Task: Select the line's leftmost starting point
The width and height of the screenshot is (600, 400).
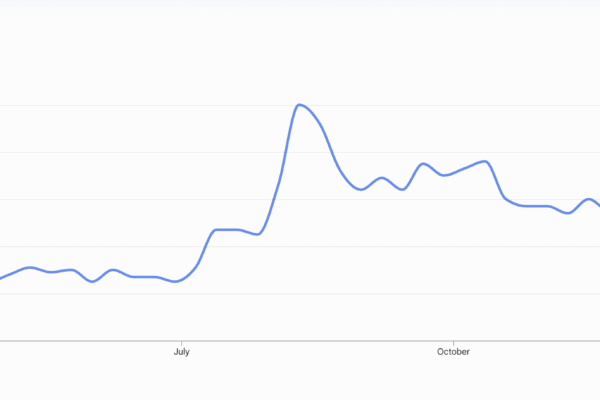Action: (1, 277)
